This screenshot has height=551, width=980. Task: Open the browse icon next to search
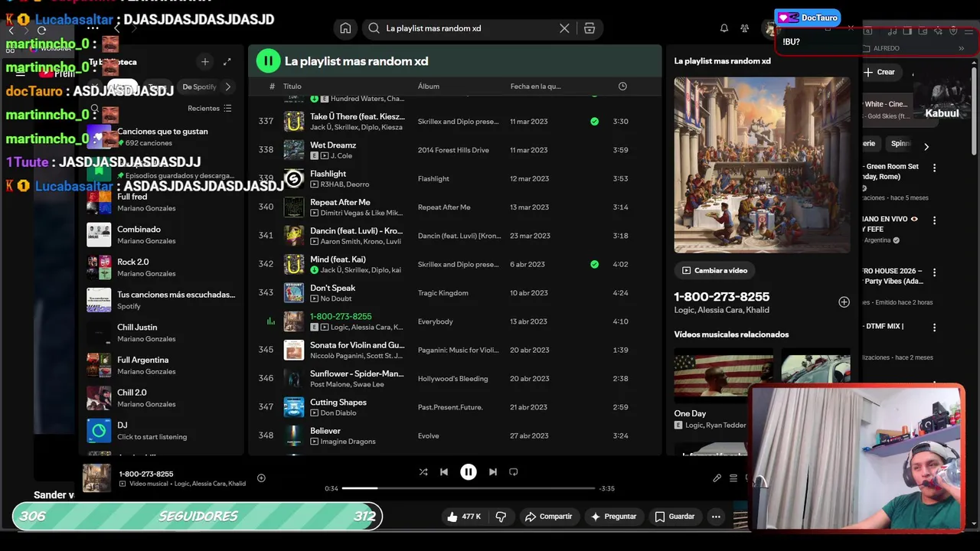(x=590, y=28)
